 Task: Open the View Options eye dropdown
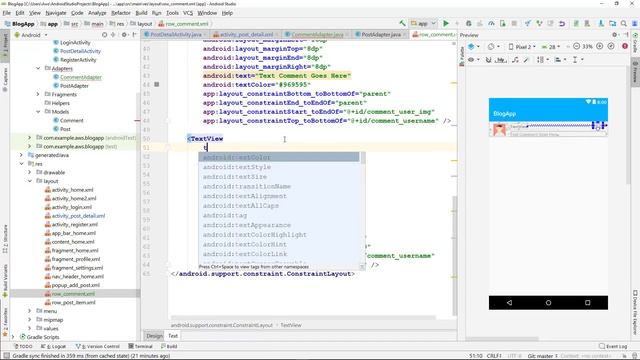click(473, 60)
